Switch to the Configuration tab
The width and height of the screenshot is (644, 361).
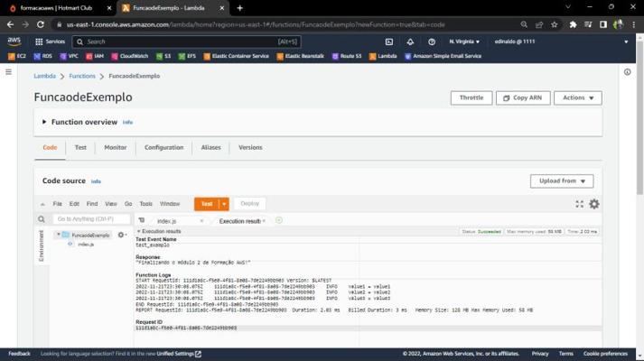[x=163, y=147]
